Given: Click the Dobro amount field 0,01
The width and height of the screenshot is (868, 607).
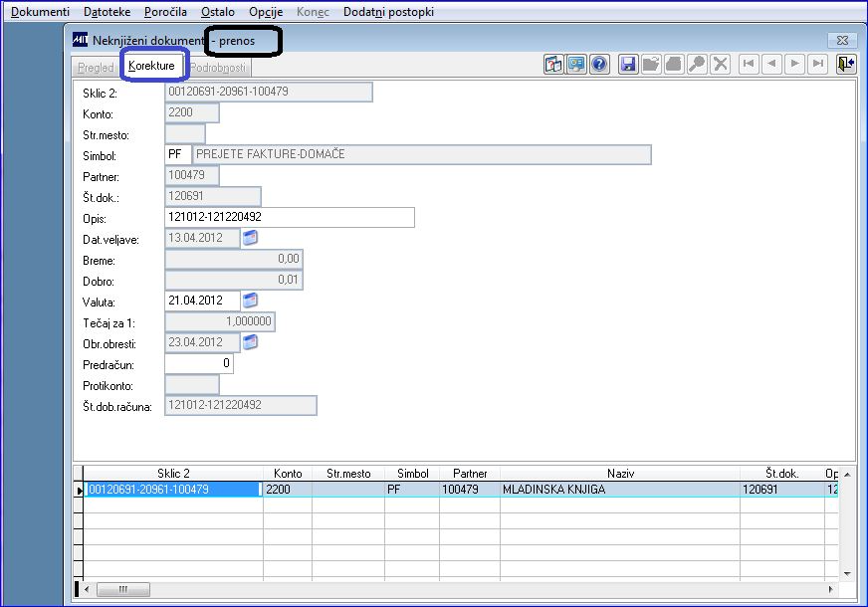Looking at the screenshot, I should click(x=234, y=280).
